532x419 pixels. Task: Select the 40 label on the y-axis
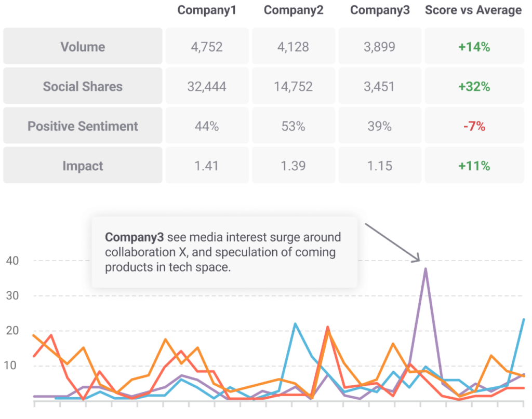point(12,261)
